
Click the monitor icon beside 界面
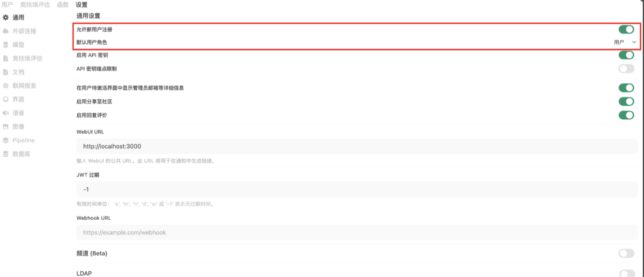click(x=6, y=100)
